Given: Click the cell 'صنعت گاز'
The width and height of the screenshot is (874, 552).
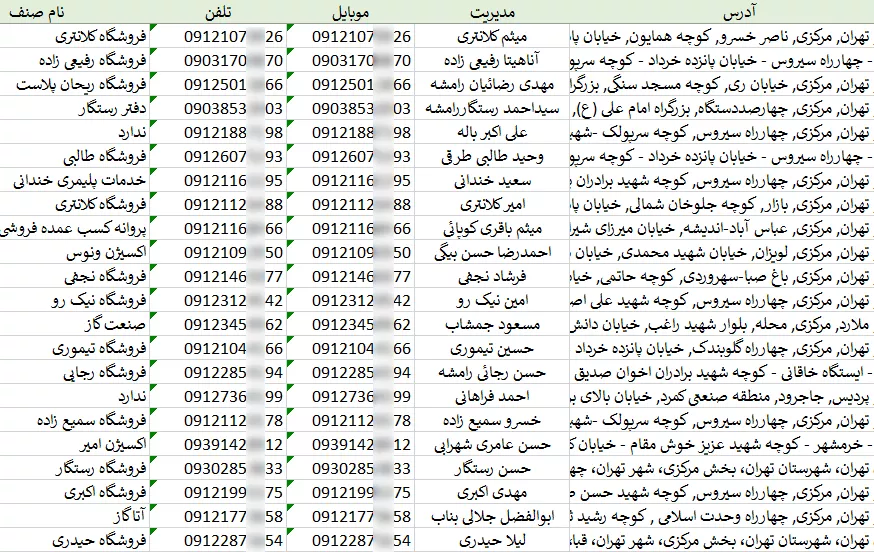Looking at the screenshot, I should [x=75, y=324].
